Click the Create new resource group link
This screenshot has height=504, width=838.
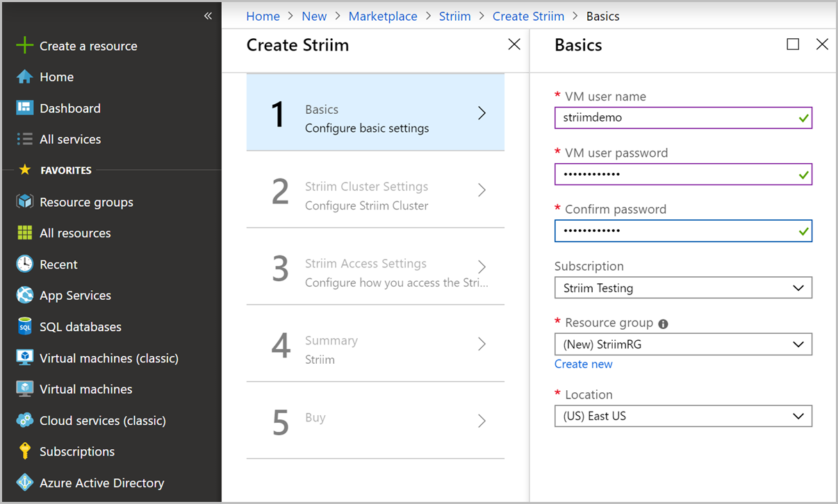tap(584, 364)
